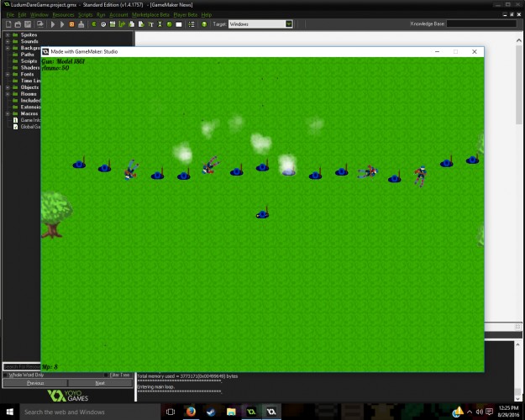
Task: Open the Help menu
Action: pos(207,15)
